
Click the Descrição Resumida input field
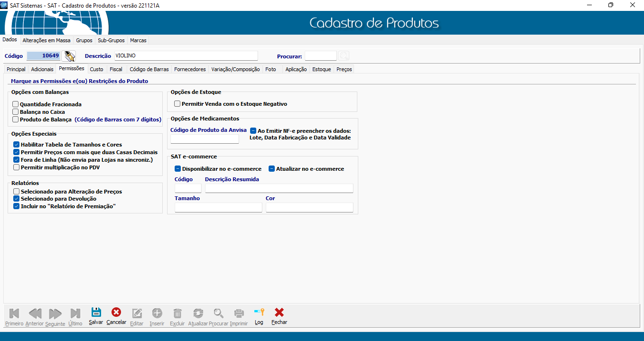(x=279, y=188)
